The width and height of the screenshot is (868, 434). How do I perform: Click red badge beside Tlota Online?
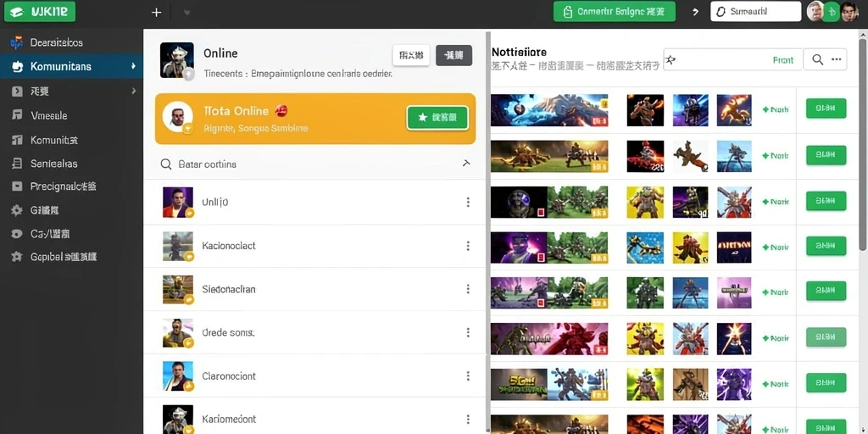coord(281,111)
